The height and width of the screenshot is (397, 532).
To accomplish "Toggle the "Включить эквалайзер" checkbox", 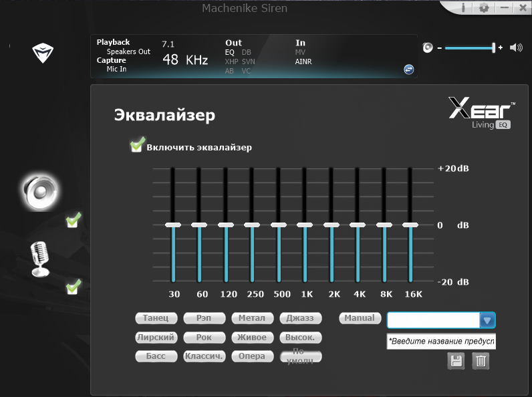I will [x=137, y=146].
